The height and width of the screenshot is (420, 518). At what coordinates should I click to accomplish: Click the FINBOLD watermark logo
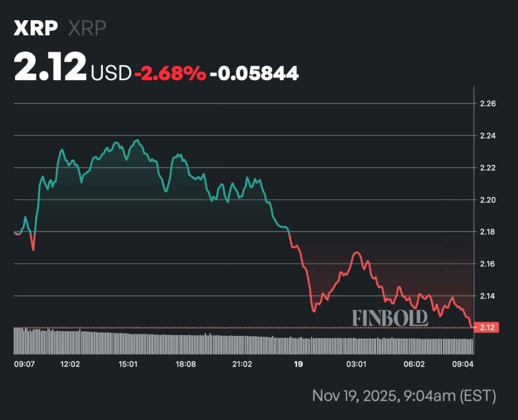click(x=390, y=318)
